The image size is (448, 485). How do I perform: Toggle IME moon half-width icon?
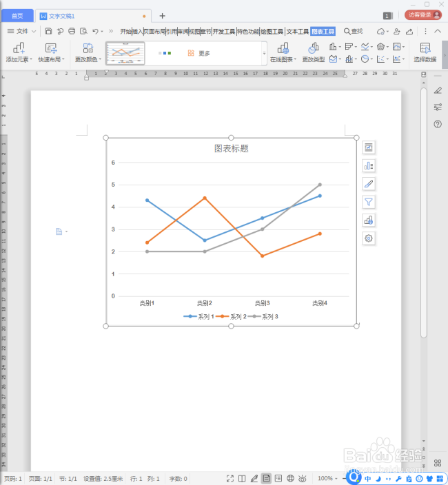click(378, 479)
